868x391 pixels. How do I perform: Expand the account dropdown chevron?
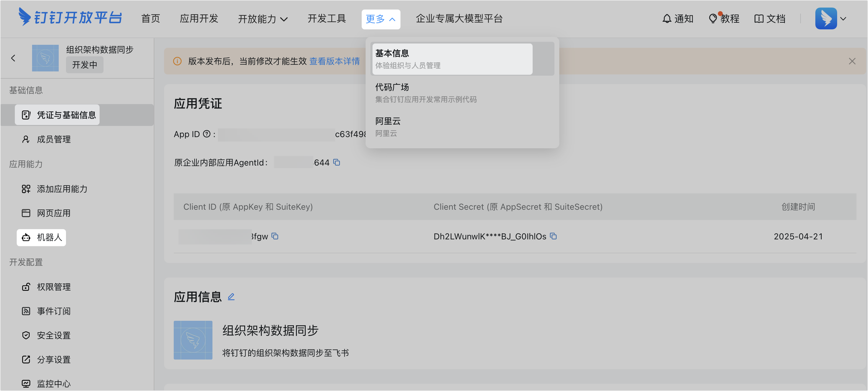843,19
